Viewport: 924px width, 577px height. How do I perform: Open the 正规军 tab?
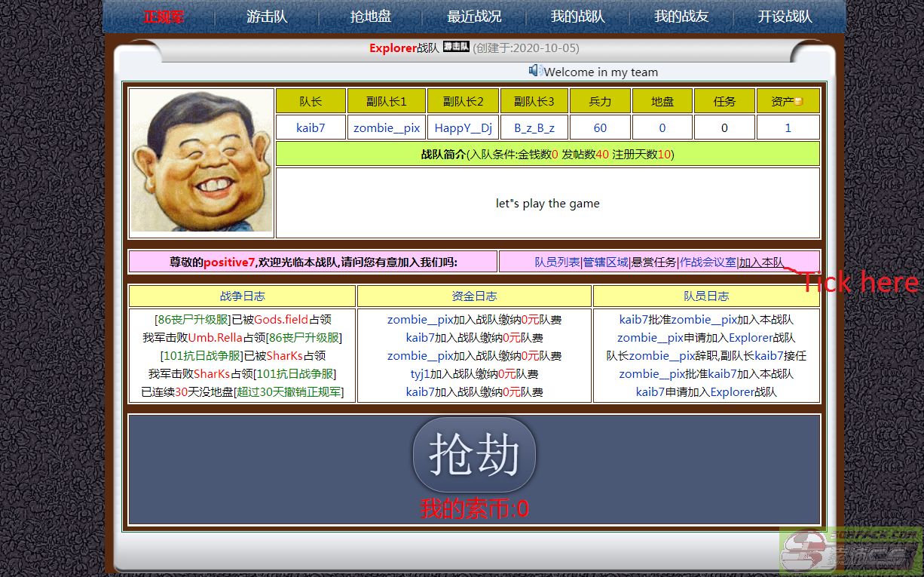pyautogui.click(x=164, y=17)
